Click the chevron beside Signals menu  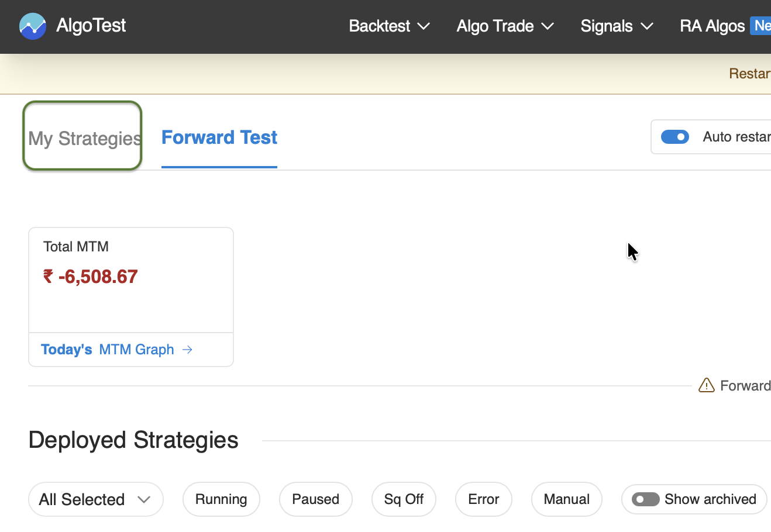pos(646,26)
